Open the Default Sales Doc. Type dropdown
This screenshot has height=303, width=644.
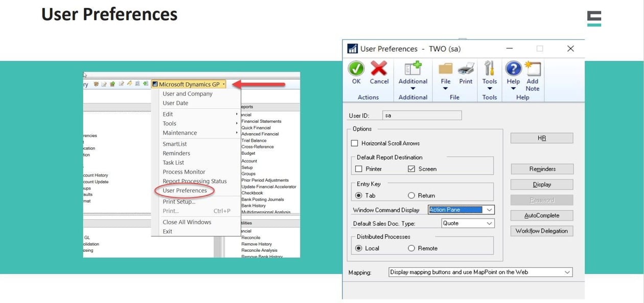488,223
